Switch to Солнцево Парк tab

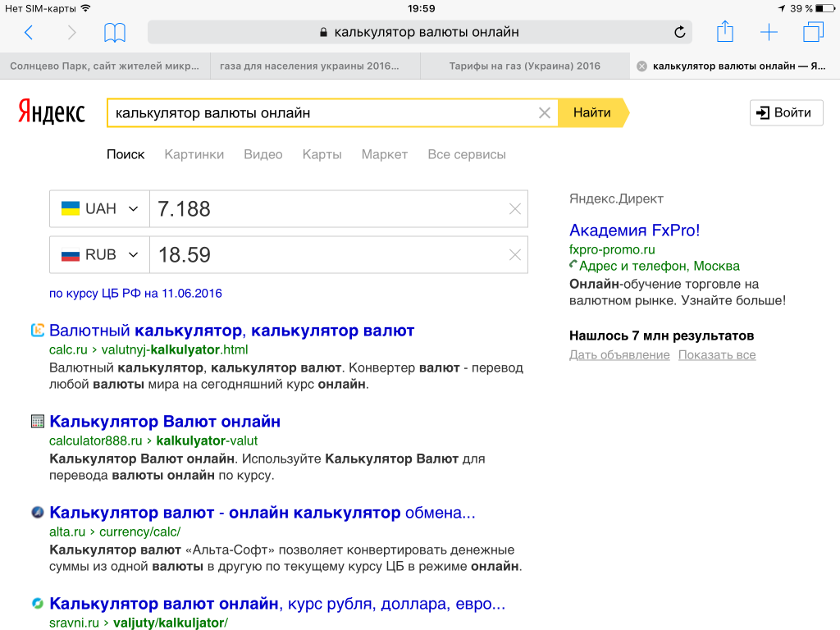[x=105, y=66]
